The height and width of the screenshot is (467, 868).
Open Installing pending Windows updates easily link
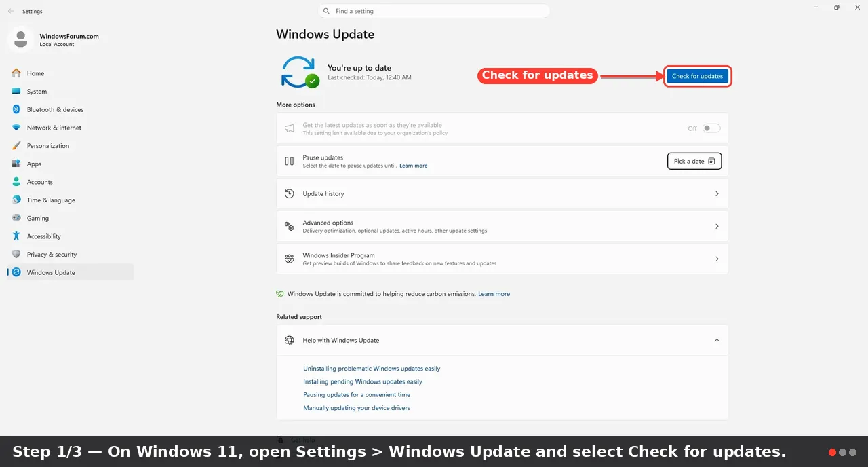tap(363, 381)
